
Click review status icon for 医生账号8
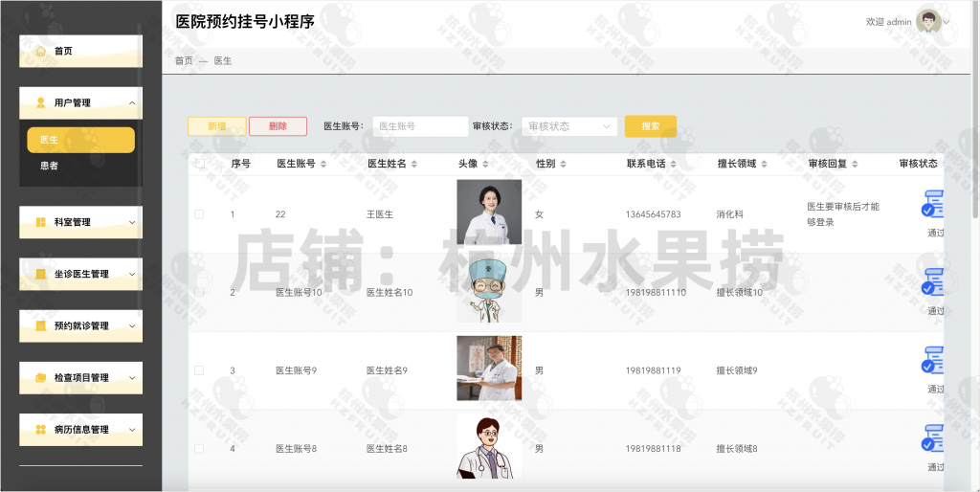pos(932,438)
